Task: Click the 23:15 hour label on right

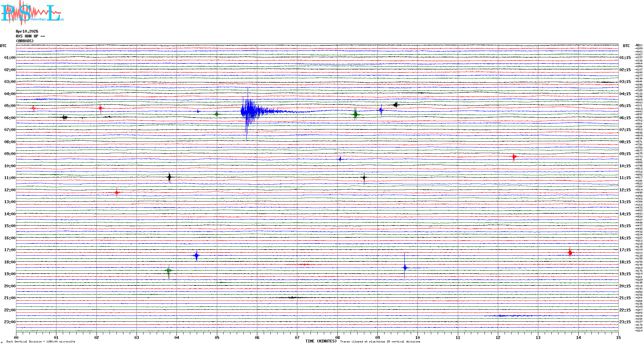Action: 625,322
